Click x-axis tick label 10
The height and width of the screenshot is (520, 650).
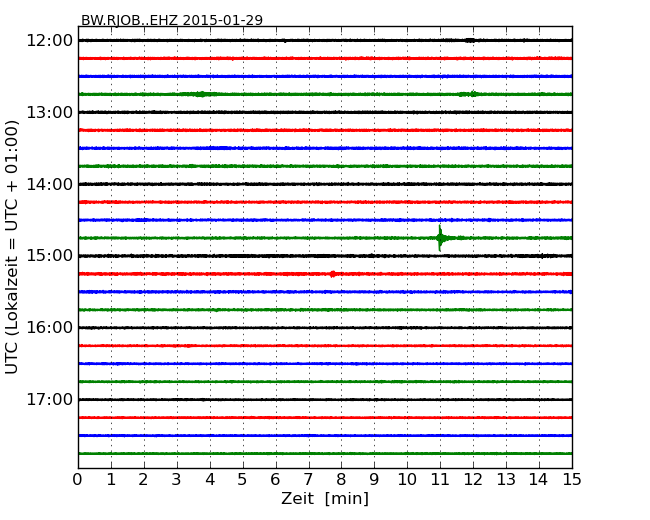pos(407,480)
